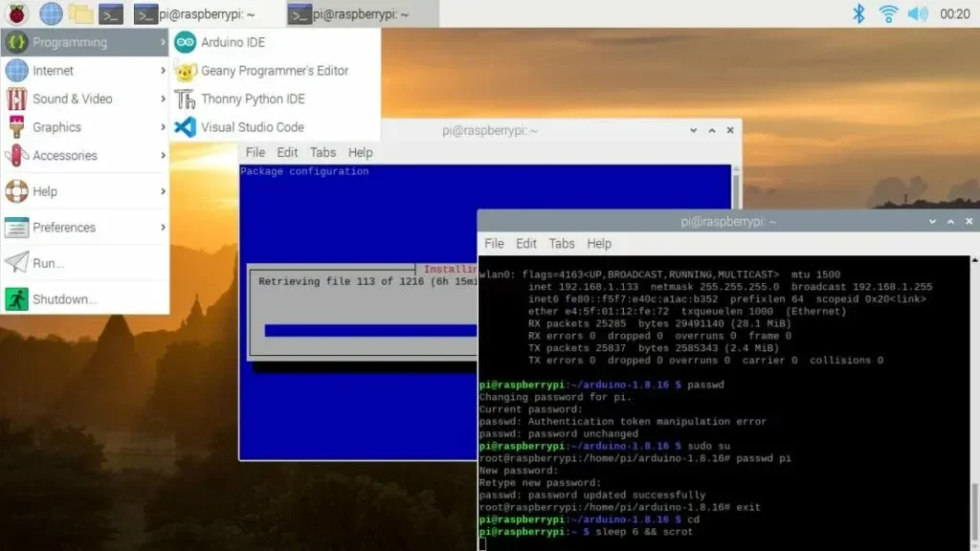Viewport: 980px width, 551px height.
Task: Click the Arduino IDE icon
Action: click(x=185, y=42)
